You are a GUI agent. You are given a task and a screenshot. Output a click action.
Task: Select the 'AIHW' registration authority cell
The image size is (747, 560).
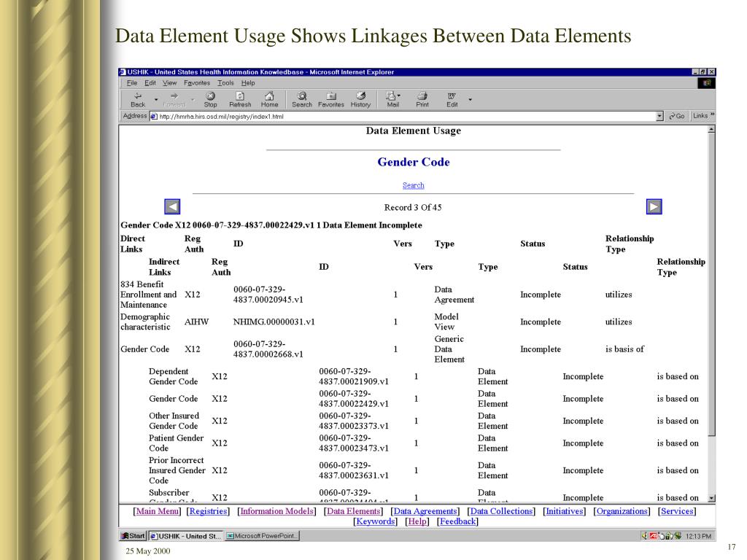(x=196, y=322)
